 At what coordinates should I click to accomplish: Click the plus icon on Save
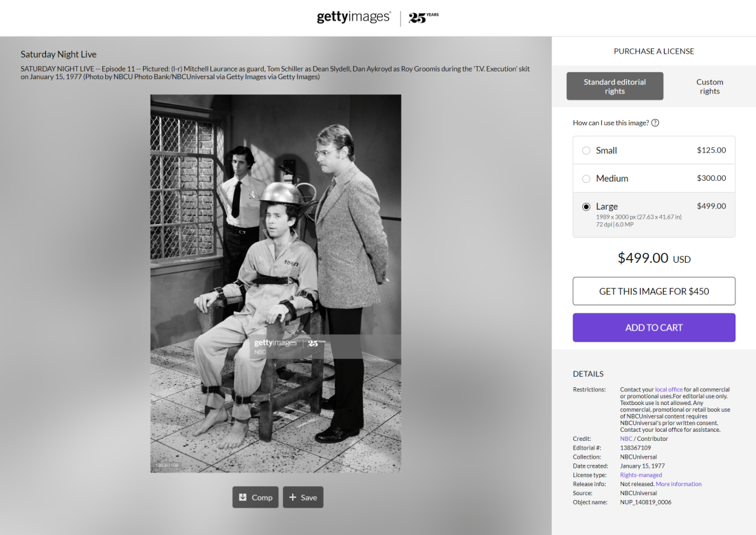pyautogui.click(x=293, y=497)
